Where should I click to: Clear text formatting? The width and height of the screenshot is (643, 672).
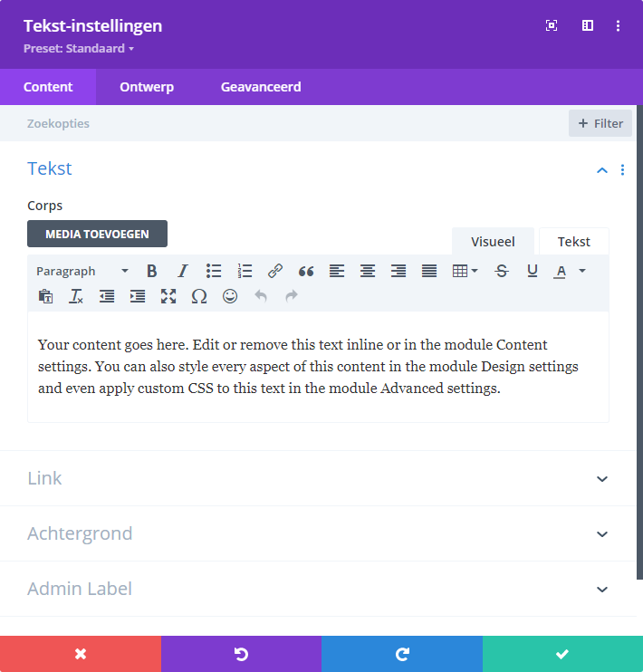click(x=76, y=296)
